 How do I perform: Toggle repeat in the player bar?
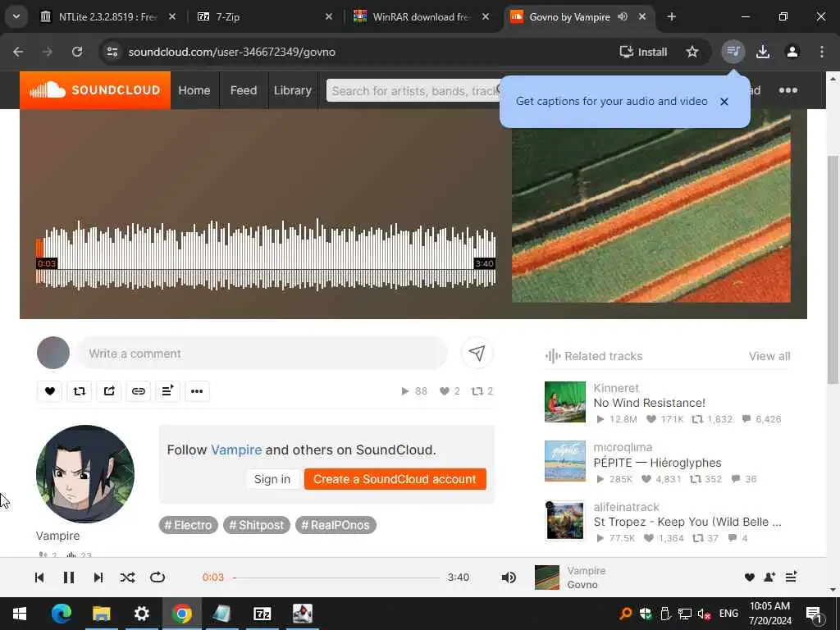(x=157, y=577)
